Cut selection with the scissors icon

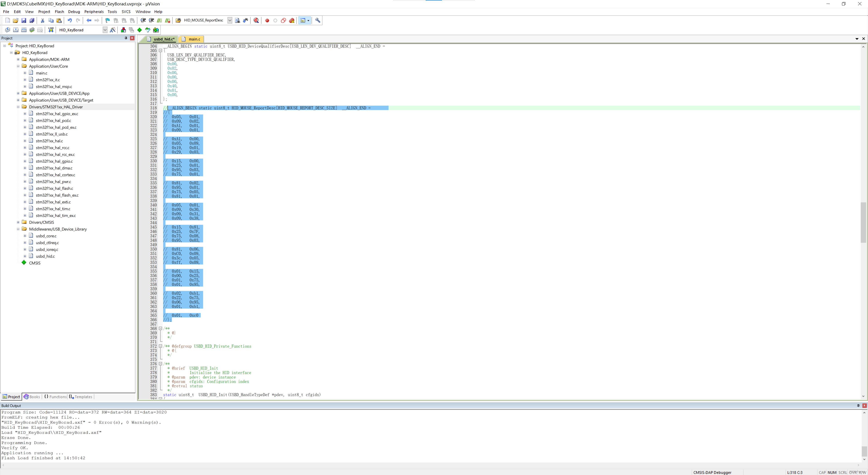42,21
